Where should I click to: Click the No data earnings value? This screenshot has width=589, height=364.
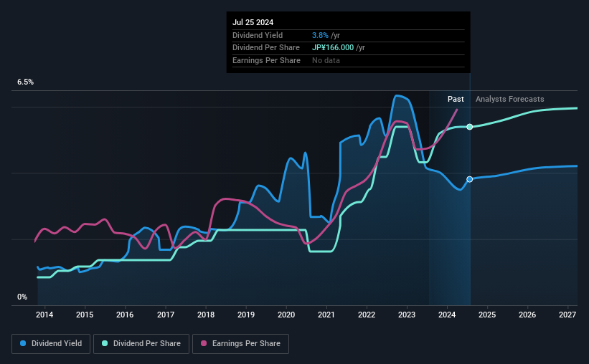326,60
